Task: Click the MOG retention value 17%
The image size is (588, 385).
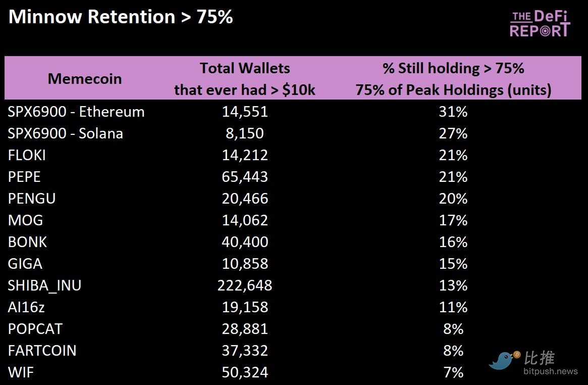Action: (x=453, y=220)
